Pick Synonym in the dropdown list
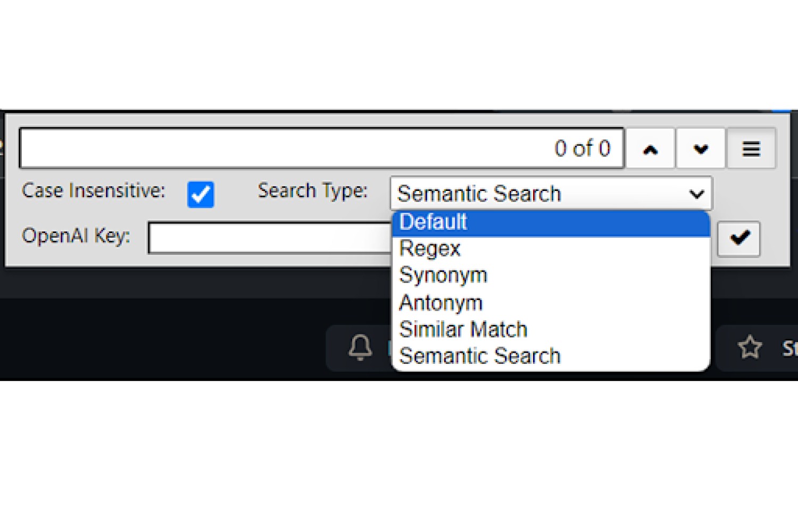The width and height of the screenshot is (798, 532). pyautogui.click(x=551, y=276)
